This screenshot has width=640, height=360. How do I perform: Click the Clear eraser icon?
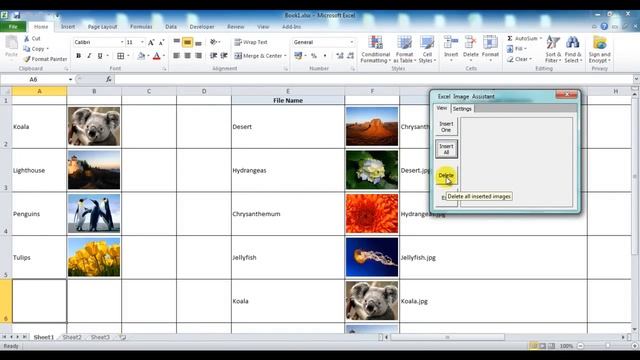(x=510, y=59)
